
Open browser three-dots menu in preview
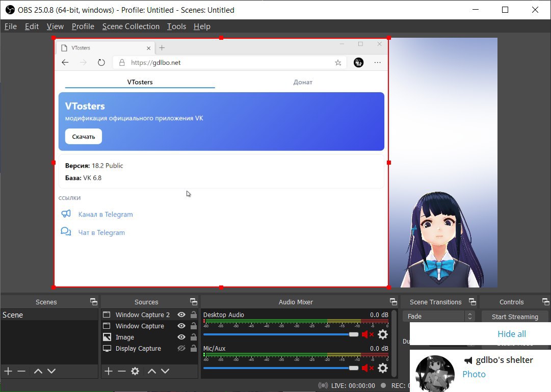[377, 63]
